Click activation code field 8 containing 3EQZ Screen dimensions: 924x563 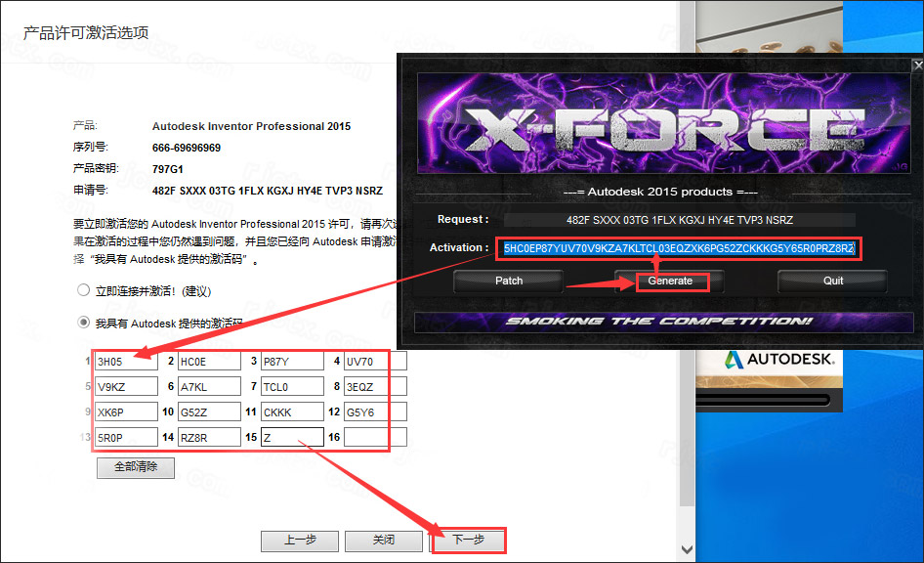click(375, 387)
